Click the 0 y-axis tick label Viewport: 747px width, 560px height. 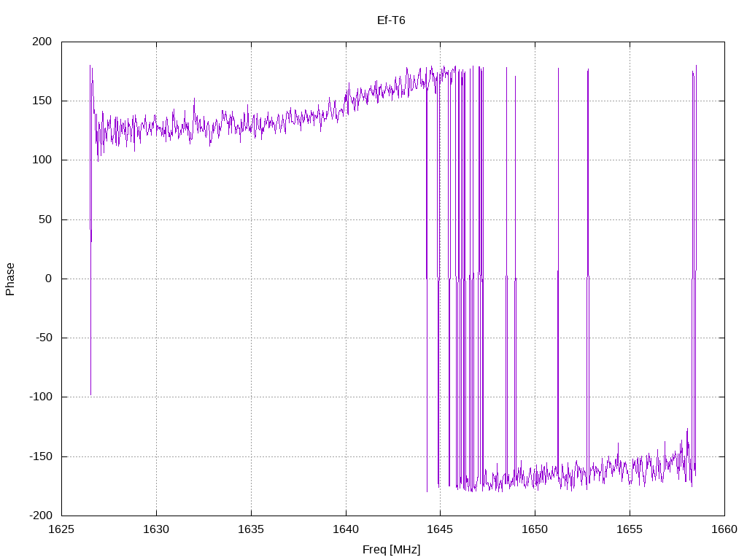(49, 279)
